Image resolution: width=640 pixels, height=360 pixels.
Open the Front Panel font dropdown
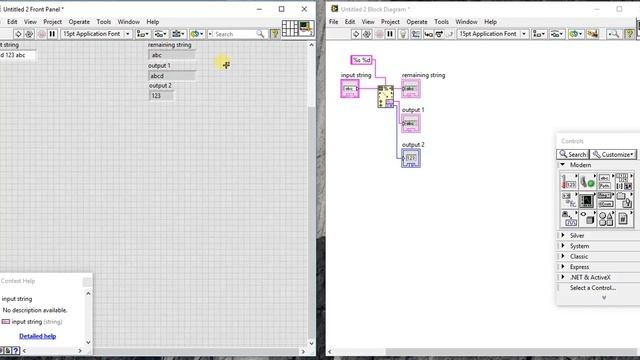pos(96,34)
